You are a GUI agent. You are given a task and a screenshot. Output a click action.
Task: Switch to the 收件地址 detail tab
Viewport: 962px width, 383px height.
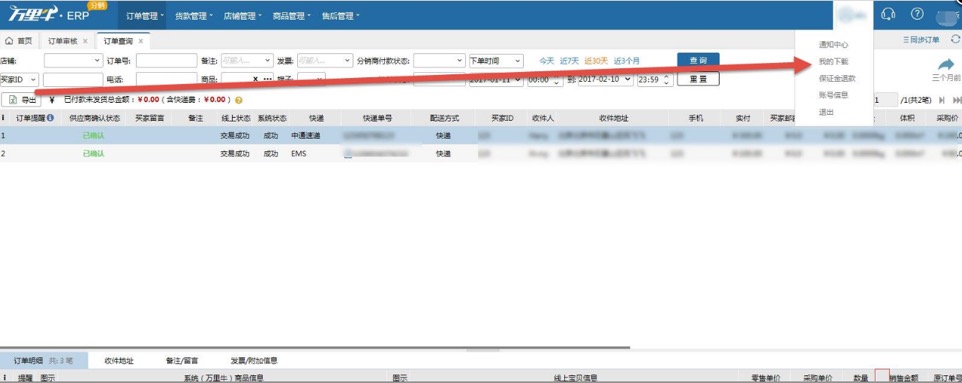(x=119, y=361)
